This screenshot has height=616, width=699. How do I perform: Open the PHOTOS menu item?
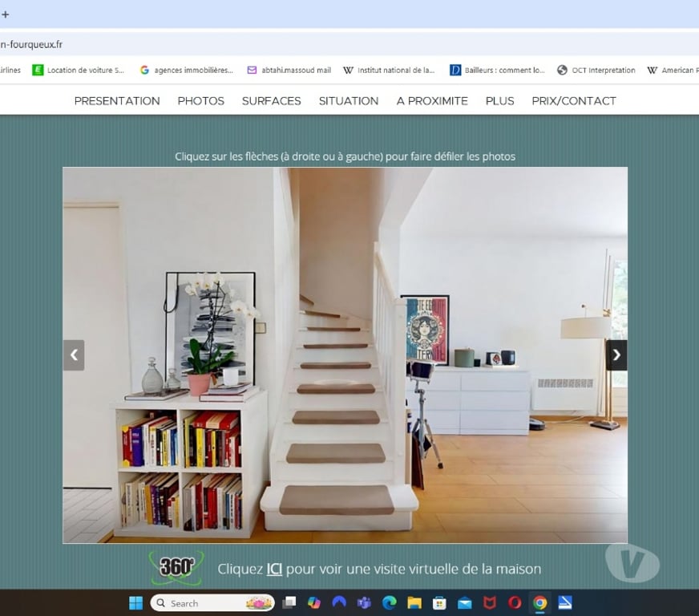tap(200, 101)
